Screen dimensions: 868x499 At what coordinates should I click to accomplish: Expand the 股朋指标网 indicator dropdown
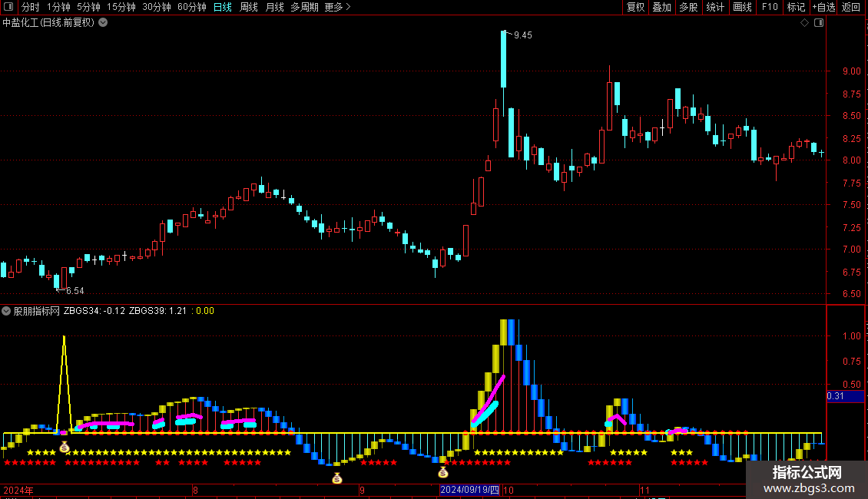point(6,311)
